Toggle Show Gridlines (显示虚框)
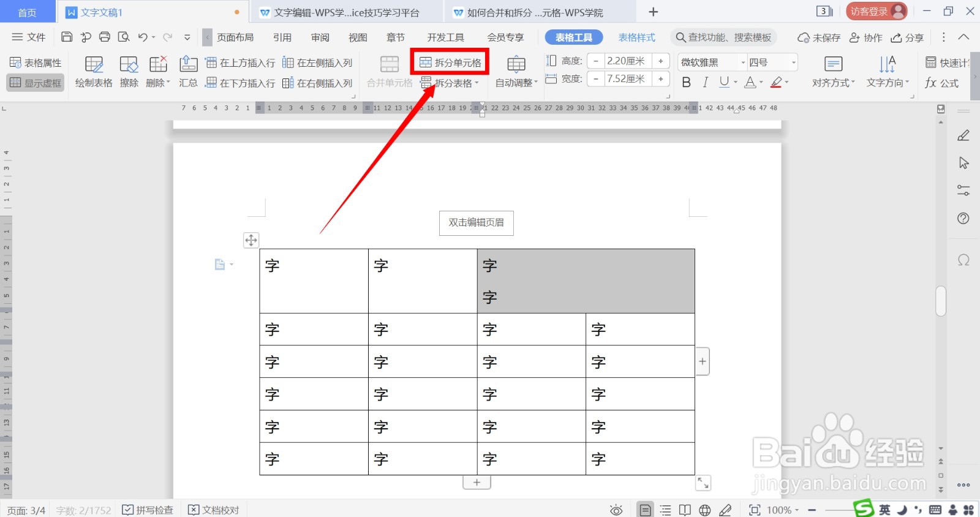Screen dimensions: 980x517 (x=36, y=83)
